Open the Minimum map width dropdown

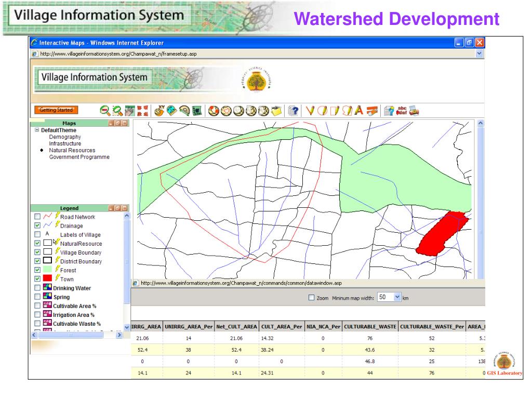click(x=397, y=297)
